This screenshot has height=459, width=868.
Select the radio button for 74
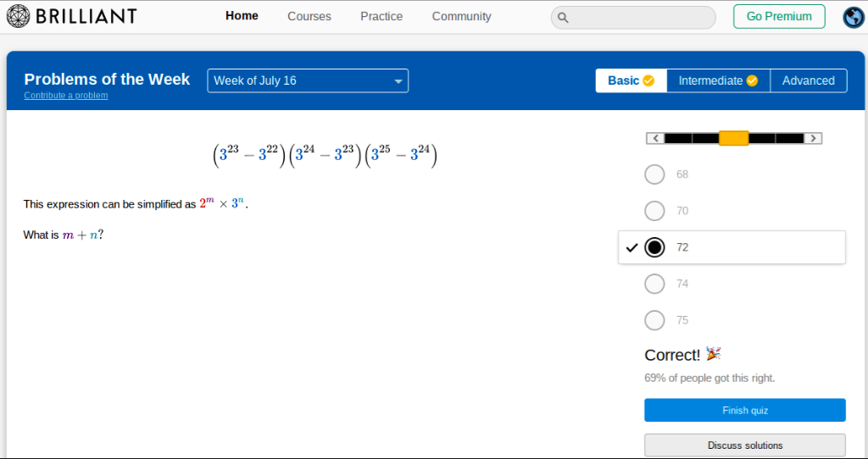[654, 284]
